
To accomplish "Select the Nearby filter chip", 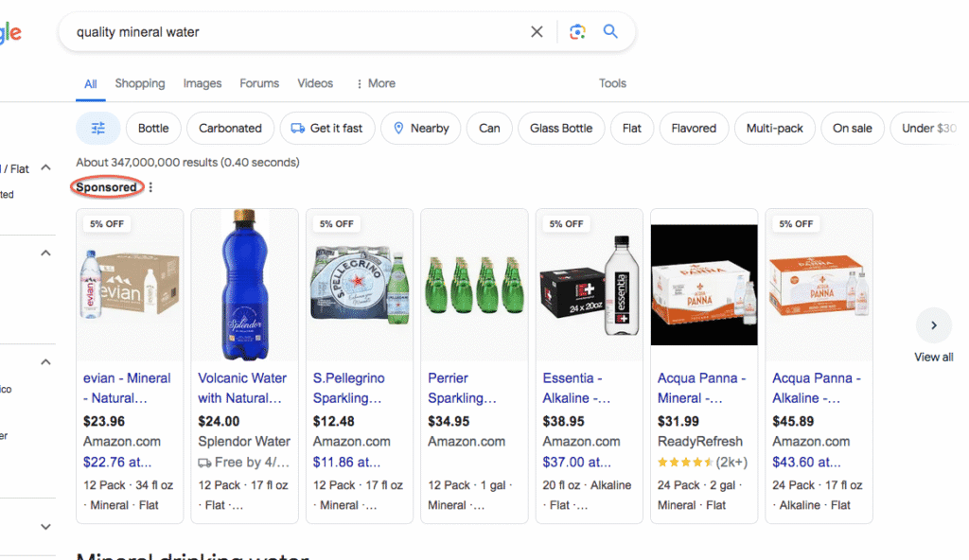I will (420, 129).
